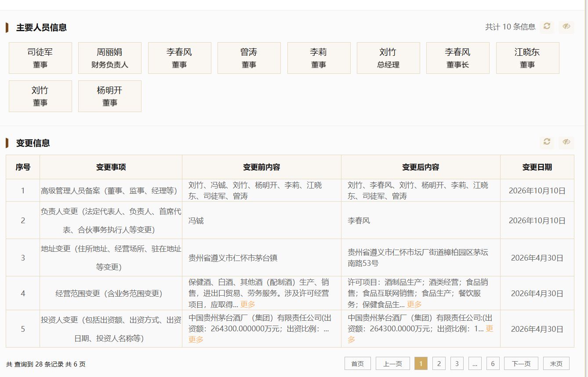588x377 pixels.
Task: Click the ellipsis pagination button
Action: click(475, 364)
